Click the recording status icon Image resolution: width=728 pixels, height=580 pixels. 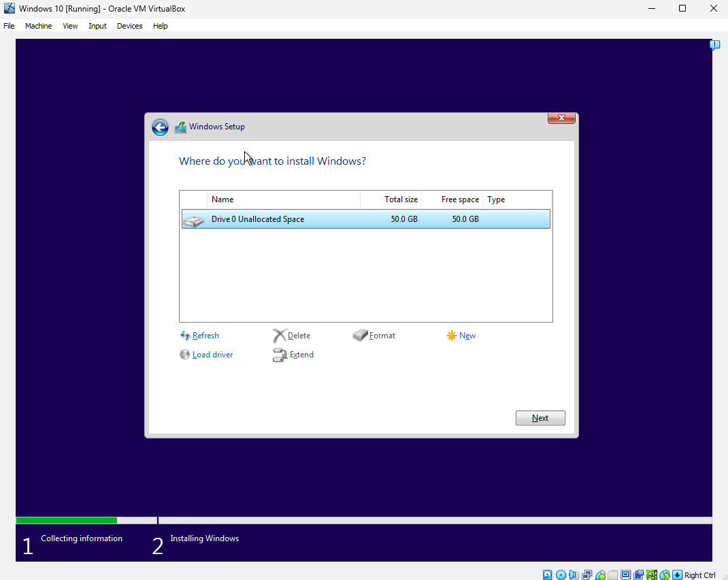[x=638, y=575]
